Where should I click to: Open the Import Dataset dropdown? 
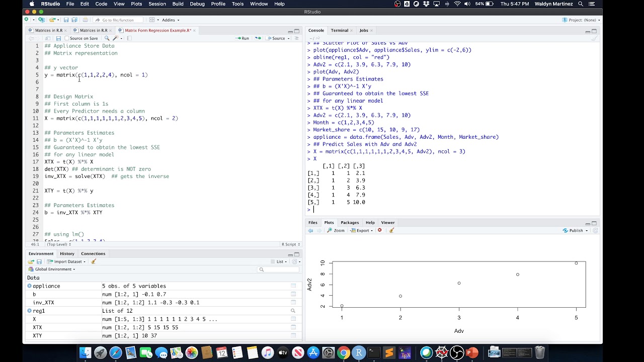66,261
